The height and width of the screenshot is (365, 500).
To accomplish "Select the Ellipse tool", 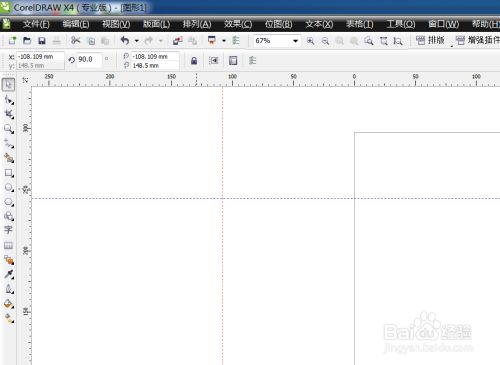I will point(9,187).
